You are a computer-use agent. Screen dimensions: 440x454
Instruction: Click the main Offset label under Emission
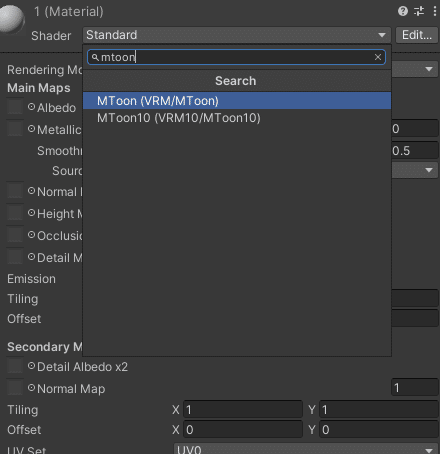24,319
